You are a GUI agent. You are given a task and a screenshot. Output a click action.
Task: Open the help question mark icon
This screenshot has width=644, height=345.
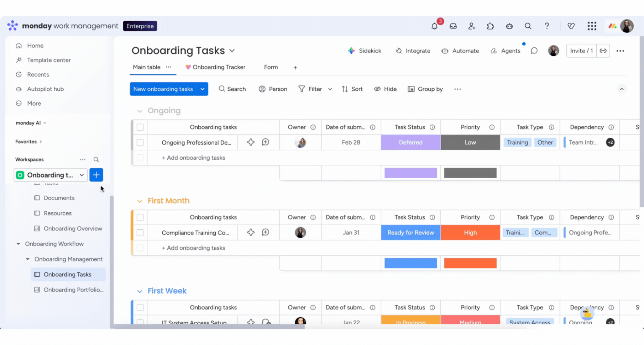547,26
